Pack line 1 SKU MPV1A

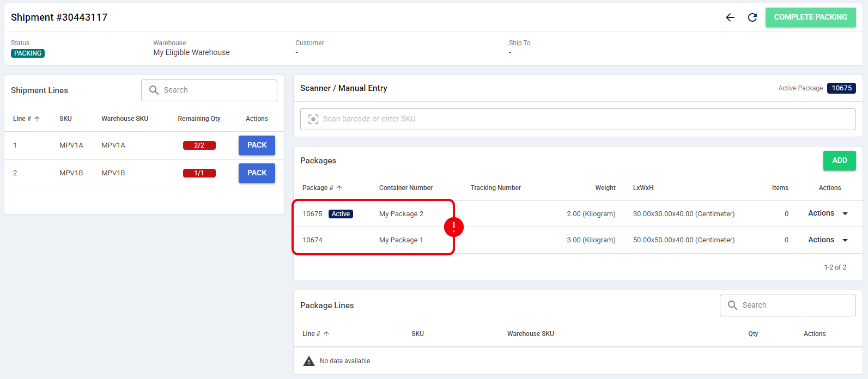click(x=257, y=145)
